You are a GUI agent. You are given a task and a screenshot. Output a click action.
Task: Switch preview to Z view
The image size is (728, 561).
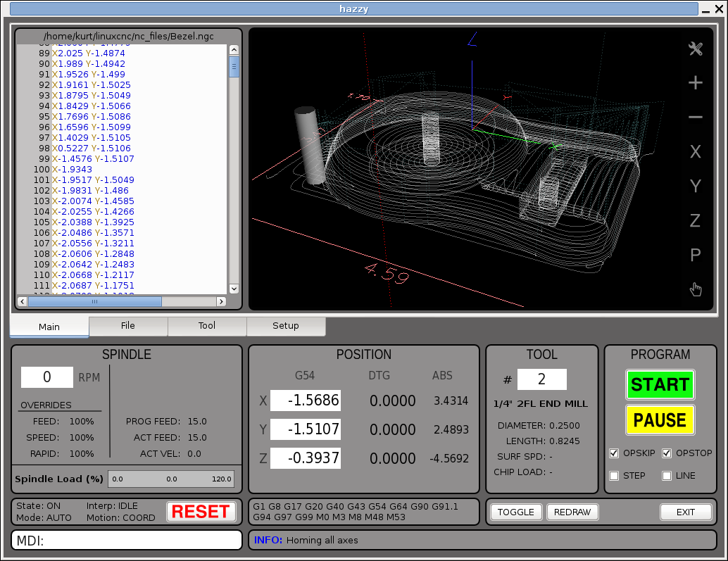click(695, 220)
